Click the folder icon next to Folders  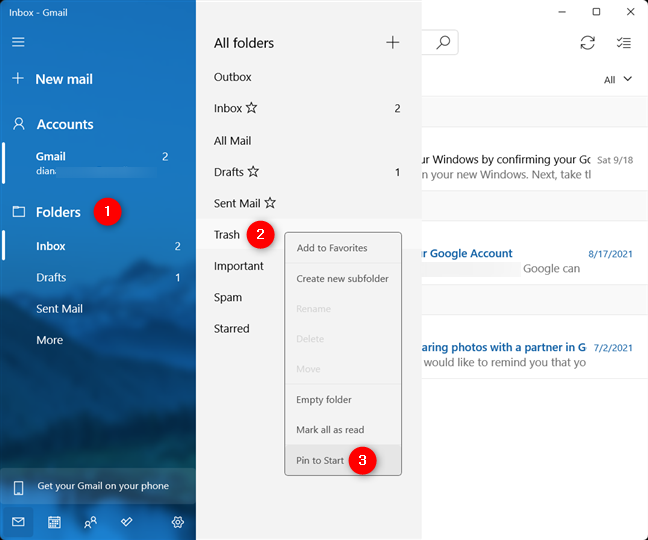point(19,212)
